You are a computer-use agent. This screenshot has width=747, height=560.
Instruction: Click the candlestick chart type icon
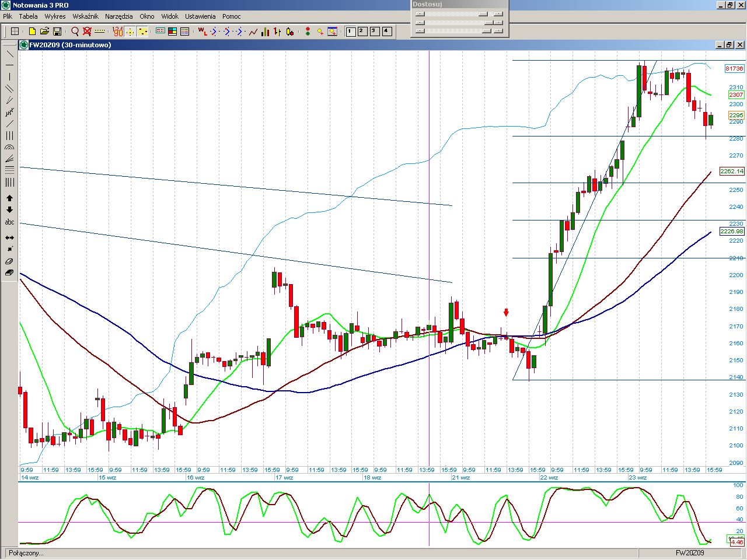[x=290, y=31]
